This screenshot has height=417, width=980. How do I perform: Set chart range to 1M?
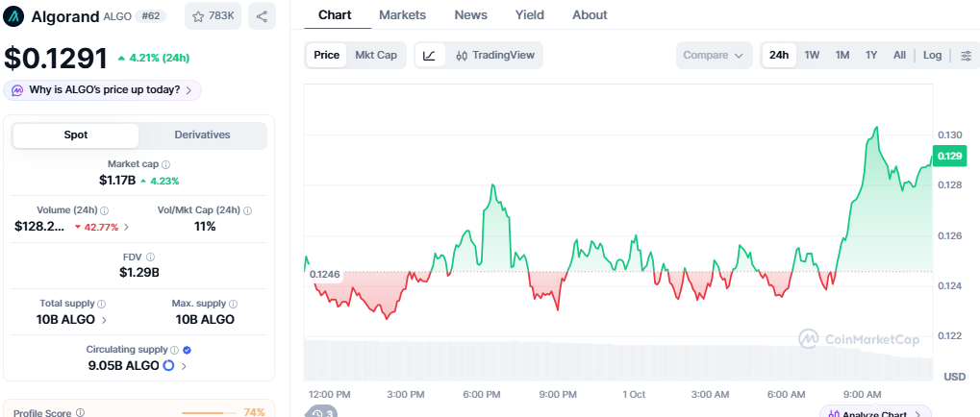point(842,55)
